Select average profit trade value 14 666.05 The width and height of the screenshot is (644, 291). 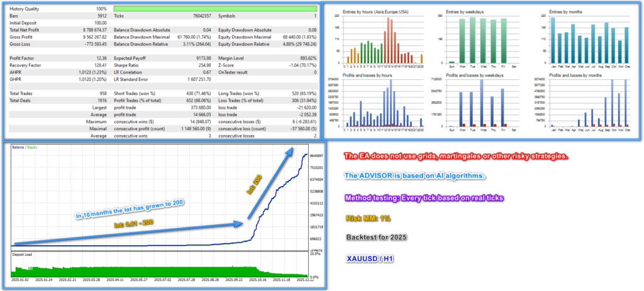(x=202, y=114)
